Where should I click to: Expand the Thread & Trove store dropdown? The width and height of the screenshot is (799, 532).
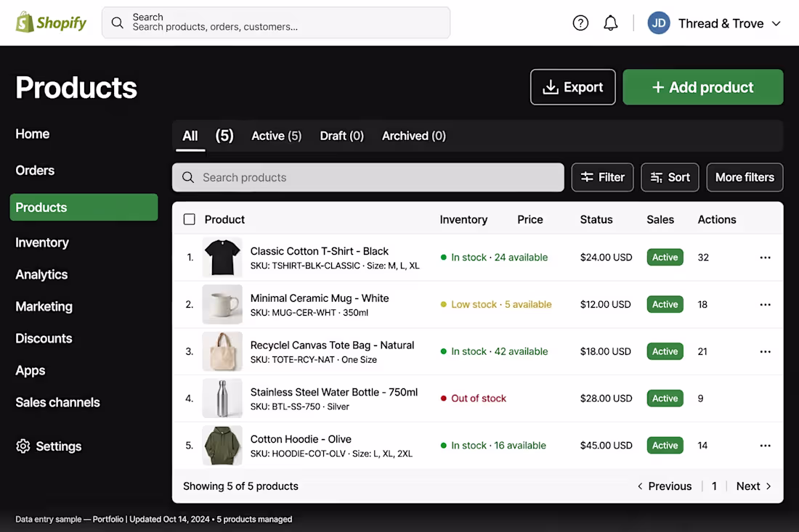coord(776,23)
